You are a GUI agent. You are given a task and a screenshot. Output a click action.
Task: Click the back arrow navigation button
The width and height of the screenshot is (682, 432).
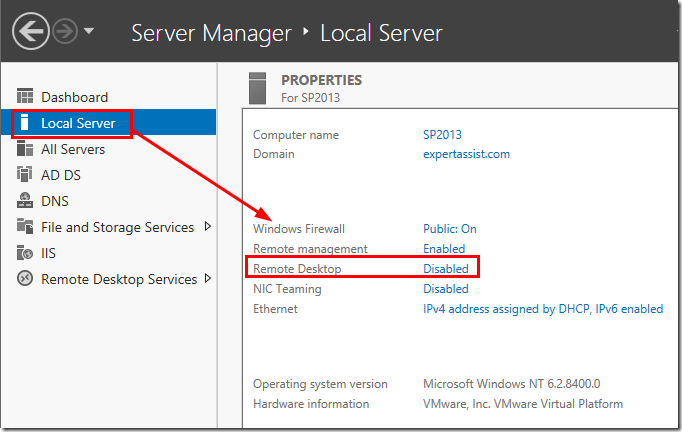(31, 32)
